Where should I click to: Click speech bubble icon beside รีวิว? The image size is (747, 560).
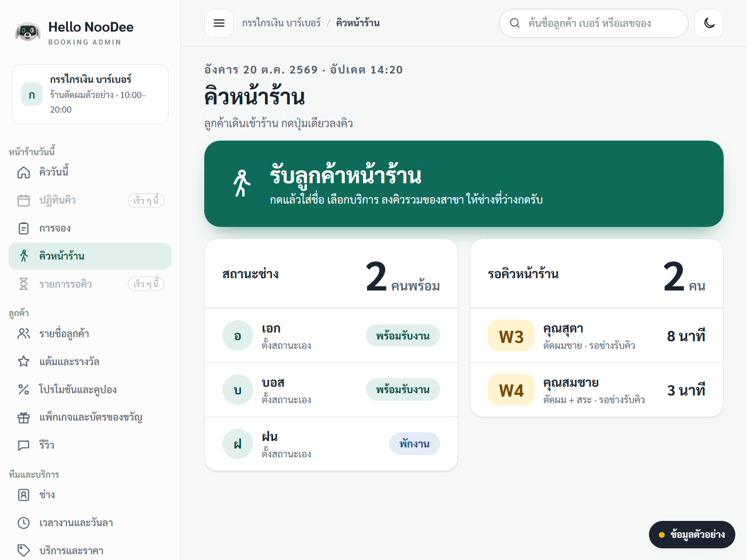tap(23, 446)
